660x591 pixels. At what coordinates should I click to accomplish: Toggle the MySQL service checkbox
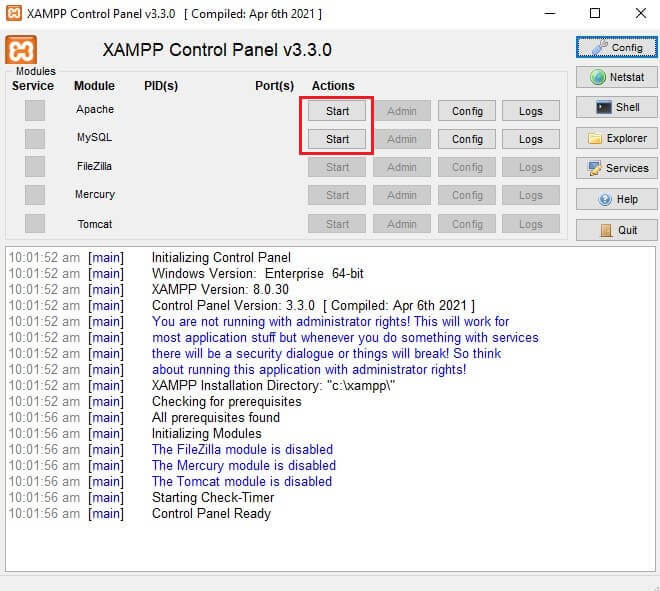click(35, 138)
